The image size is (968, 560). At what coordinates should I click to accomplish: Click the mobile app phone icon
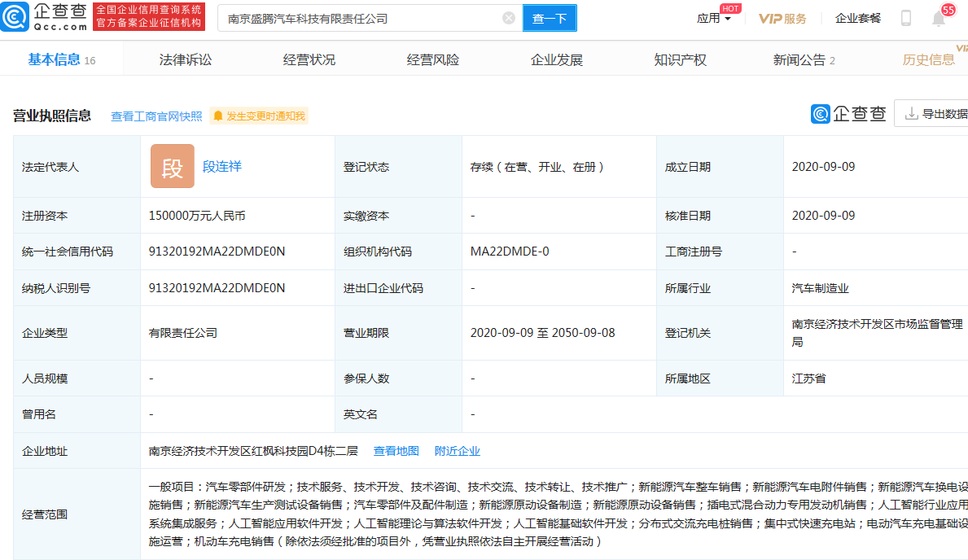pos(905,18)
